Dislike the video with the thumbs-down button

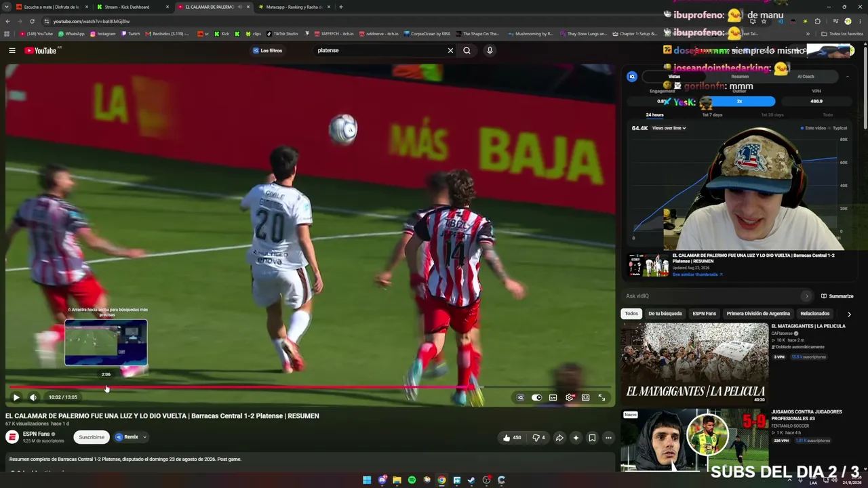(x=538, y=438)
